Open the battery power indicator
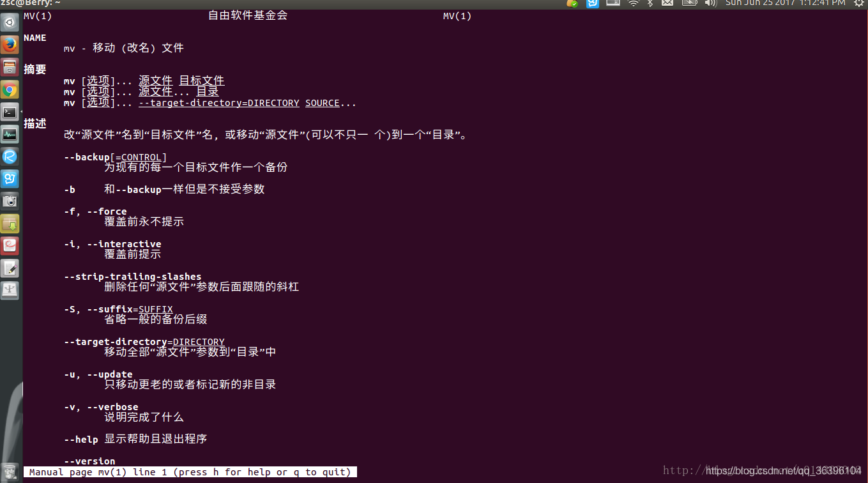This screenshot has width=868, height=483. tap(689, 3)
